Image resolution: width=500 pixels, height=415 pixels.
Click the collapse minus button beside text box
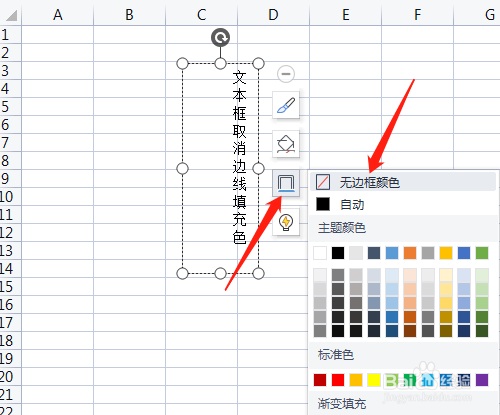[x=286, y=74]
